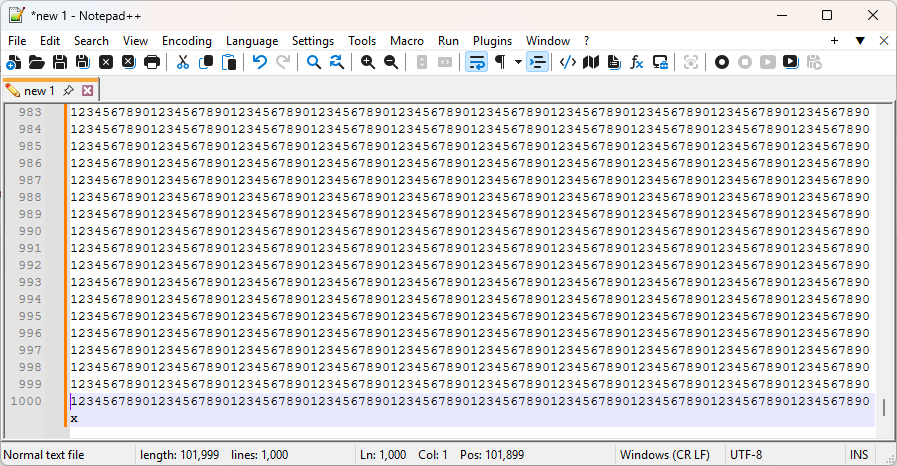
Task: Click the Print toolbar icon
Action: click(152, 62)
